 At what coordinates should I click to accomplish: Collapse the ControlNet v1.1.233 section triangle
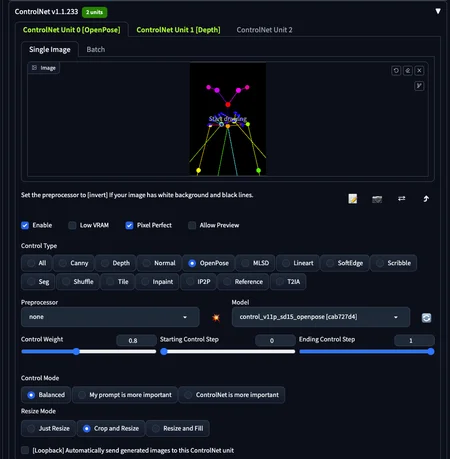pyautogui.click(x=438, y=11)
